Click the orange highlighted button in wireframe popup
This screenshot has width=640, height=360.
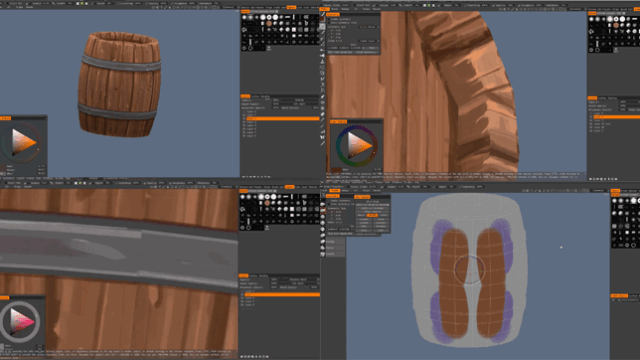(x=372, y=215)
